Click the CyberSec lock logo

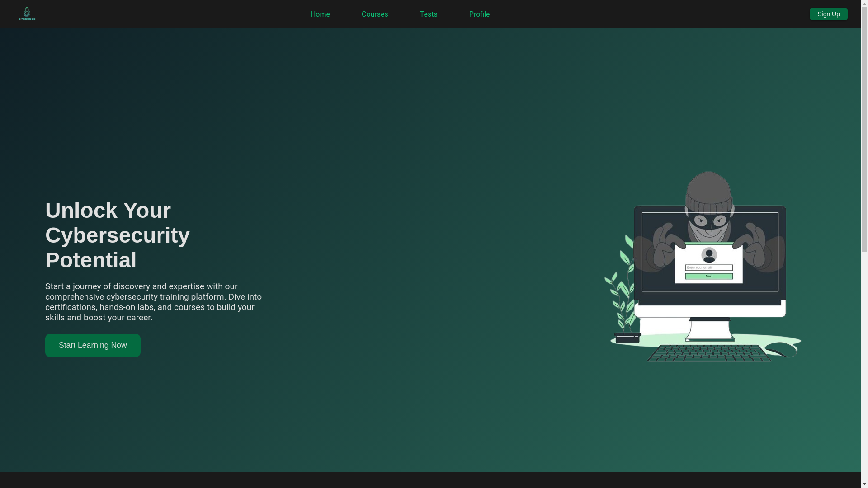click(x=27, y=14)
